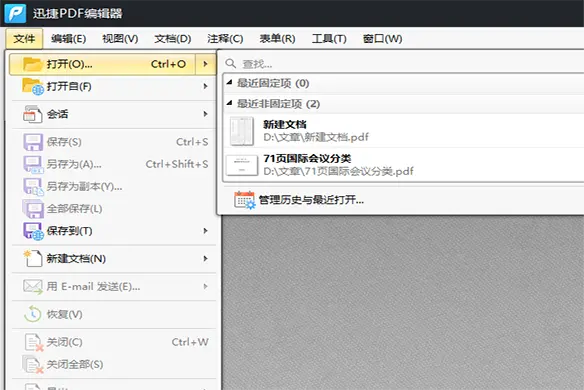Click the 会话 session icon
This screenshot has height=390, width=584.
pyautogui.click(x=33, y=114)
